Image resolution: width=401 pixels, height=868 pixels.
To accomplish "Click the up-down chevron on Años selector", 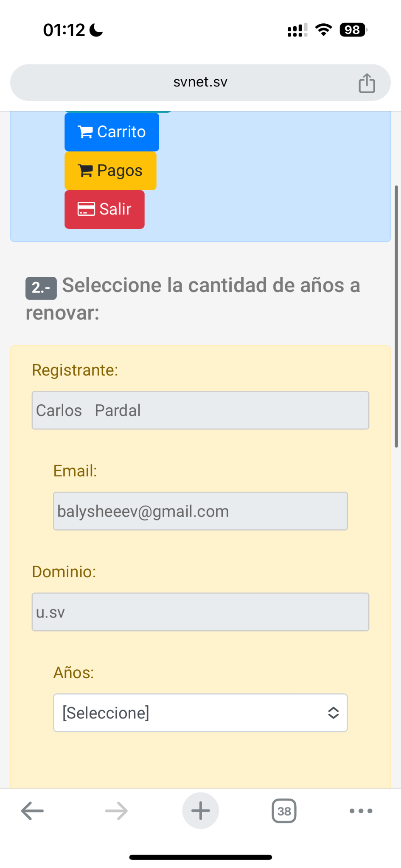I will coord(333,713).
